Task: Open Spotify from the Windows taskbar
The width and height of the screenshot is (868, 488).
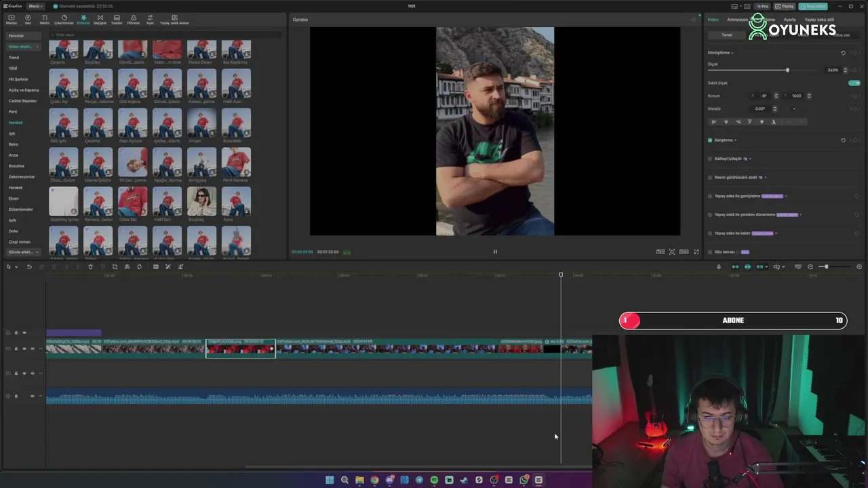Action: pos(434,480)
